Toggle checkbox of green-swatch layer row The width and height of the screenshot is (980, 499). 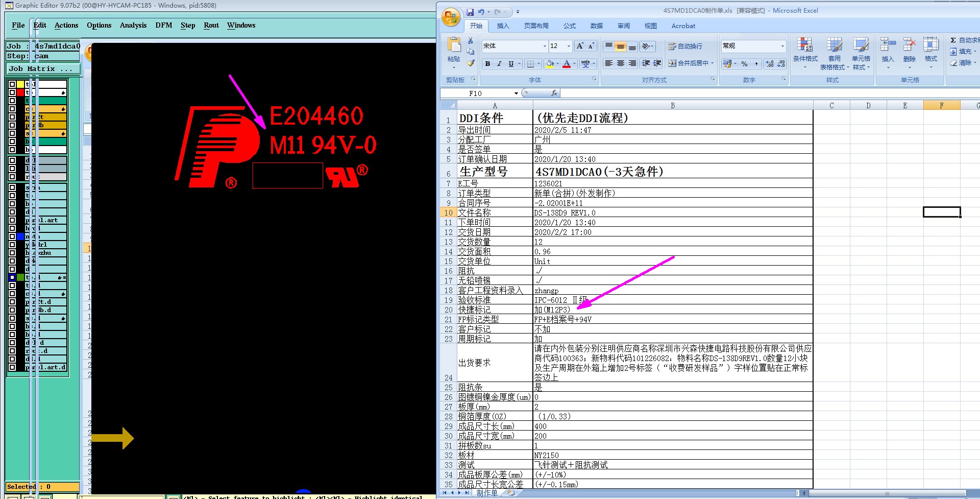(x=12, y=277)
